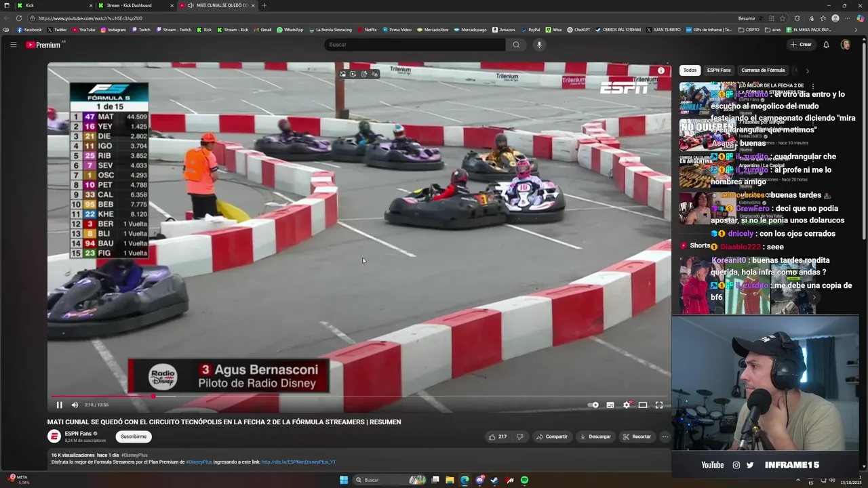
Task: Select the Carreras de Fórmula chip
Action: tap(763, 70)
